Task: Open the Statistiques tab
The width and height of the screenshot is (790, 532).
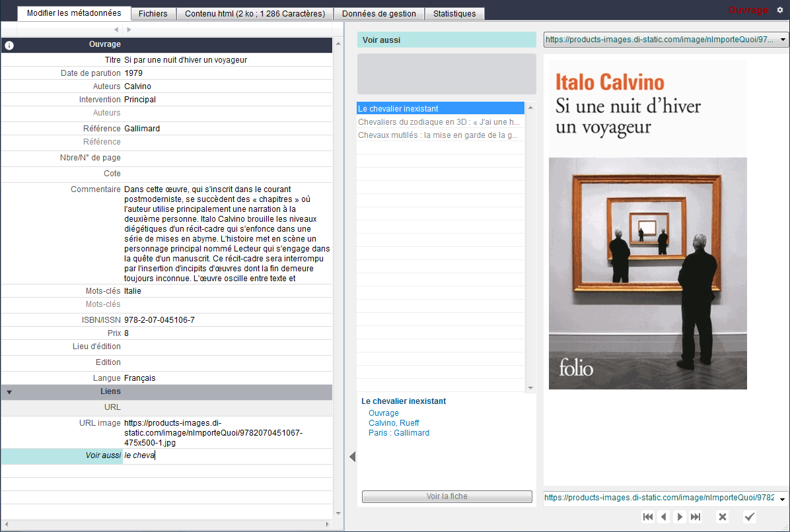Action: [x=454, y=14]
